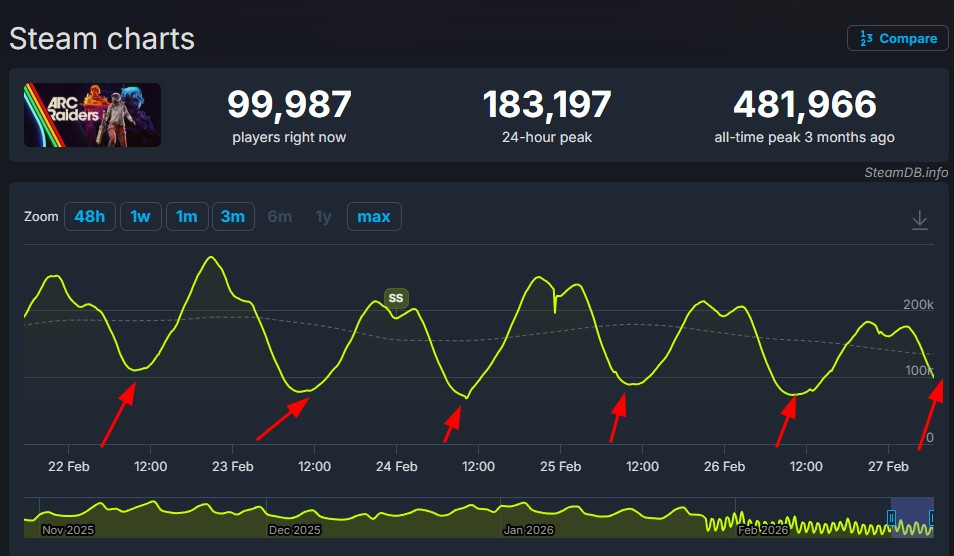Grab the left navigator range handle
The width and height of the screenshot is (954, 556).
pos(891,518)
